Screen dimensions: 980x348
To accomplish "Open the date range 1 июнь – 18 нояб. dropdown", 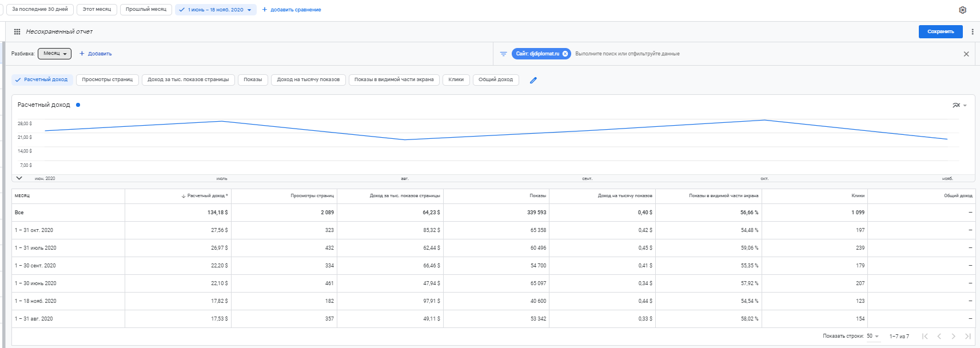I will (x=216, y=10).
